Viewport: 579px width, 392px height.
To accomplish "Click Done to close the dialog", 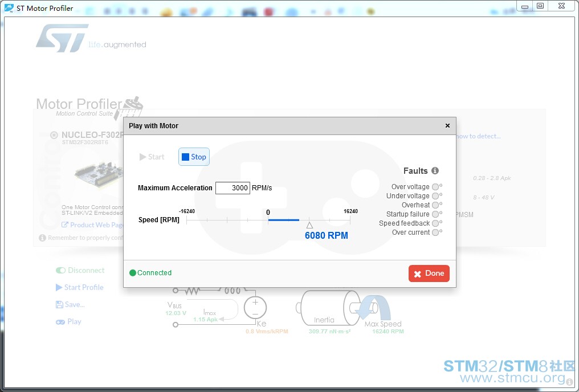I will click(x=429, y=273).
